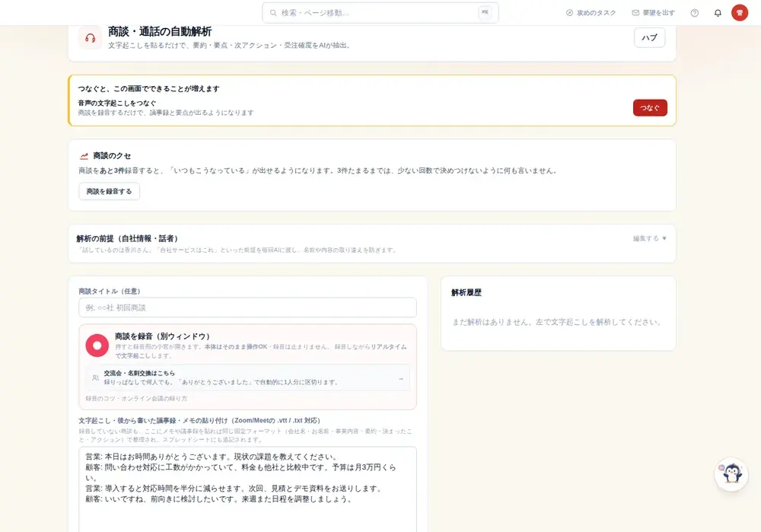
Task: Click 解析の前提（自社情報・話者） header
Action: (127, 238)
